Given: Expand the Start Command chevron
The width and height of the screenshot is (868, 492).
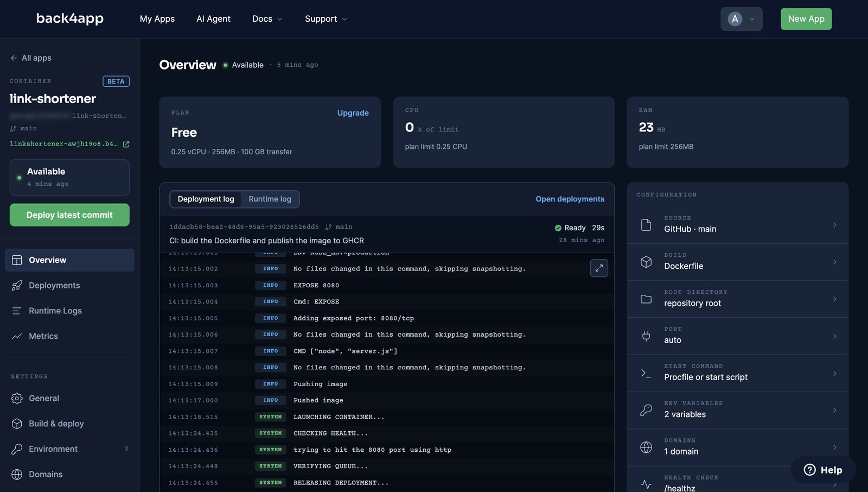Looking at the screenshot, I should (835, 373).
